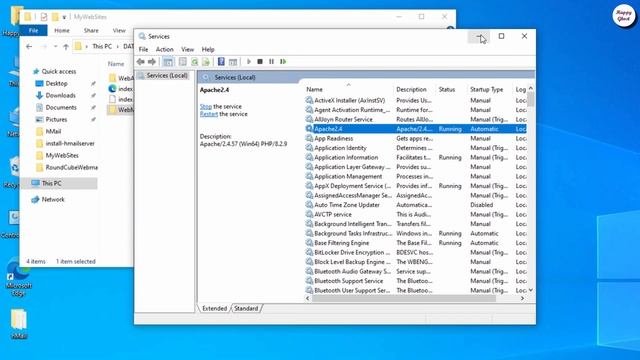Open Share tab in Explorer window
This screenshot has height=360, width=640.
click(91, 31)
